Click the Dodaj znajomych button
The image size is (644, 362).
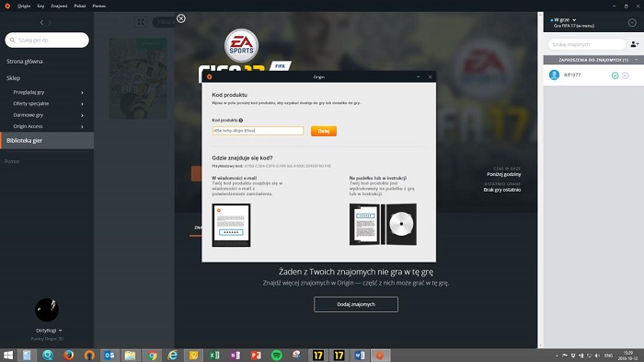356,304
